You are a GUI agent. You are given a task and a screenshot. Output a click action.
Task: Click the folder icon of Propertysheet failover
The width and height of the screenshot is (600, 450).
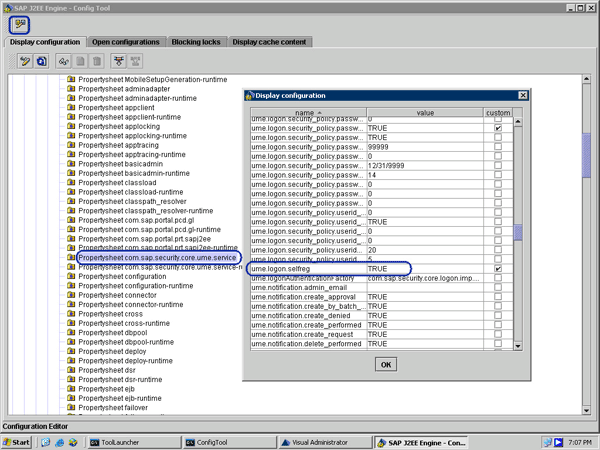71,408
